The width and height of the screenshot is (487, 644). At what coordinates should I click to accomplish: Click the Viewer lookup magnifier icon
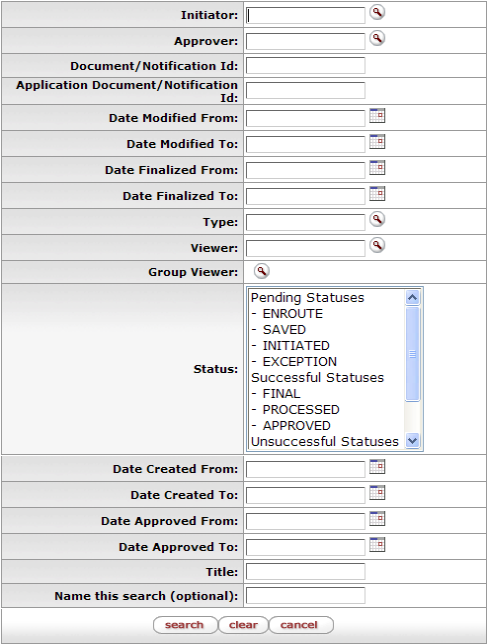(x=377, y=245)
